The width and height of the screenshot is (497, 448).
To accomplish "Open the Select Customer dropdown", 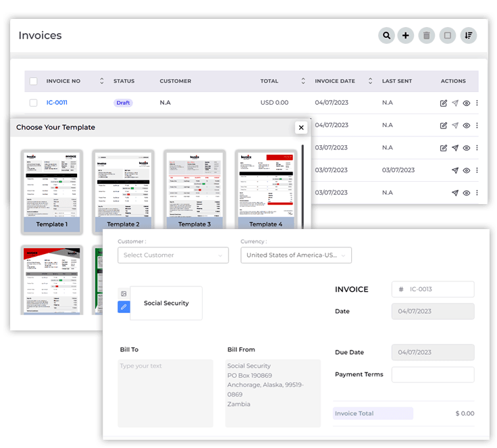I will (x=173, y=255).
